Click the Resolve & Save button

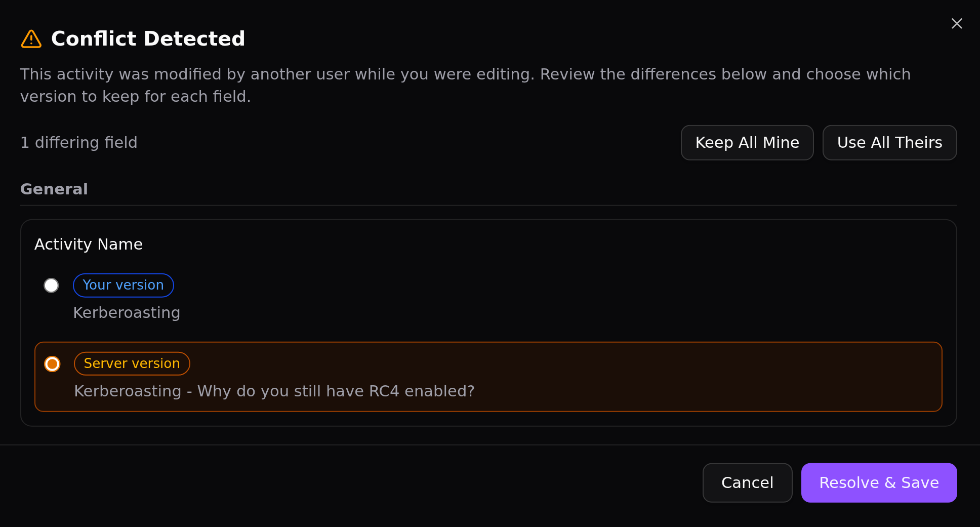coord(879,483)
